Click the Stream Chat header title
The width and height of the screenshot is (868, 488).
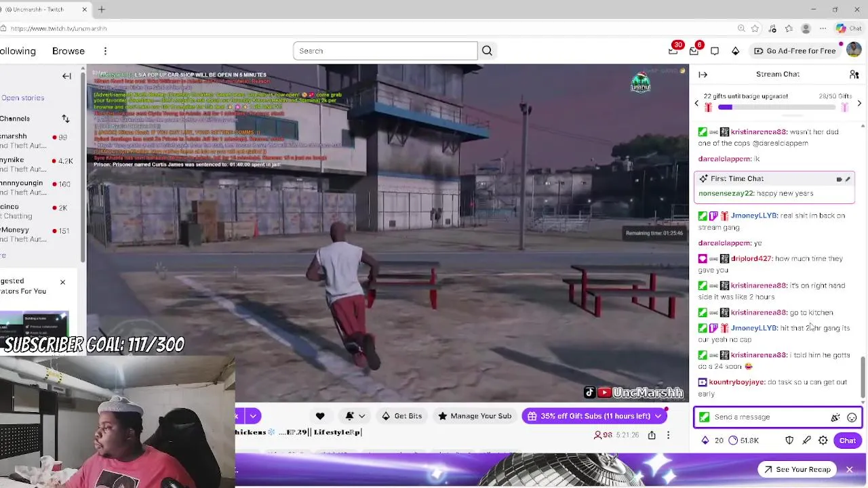click(778, 75)
